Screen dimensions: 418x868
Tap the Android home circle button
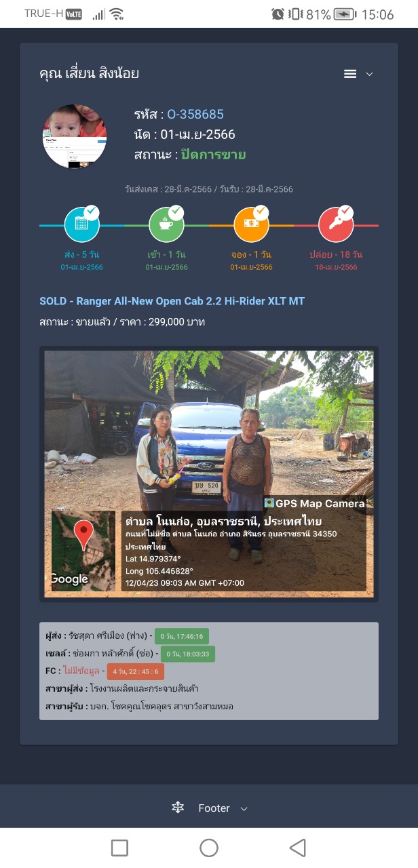click(209, 847)
